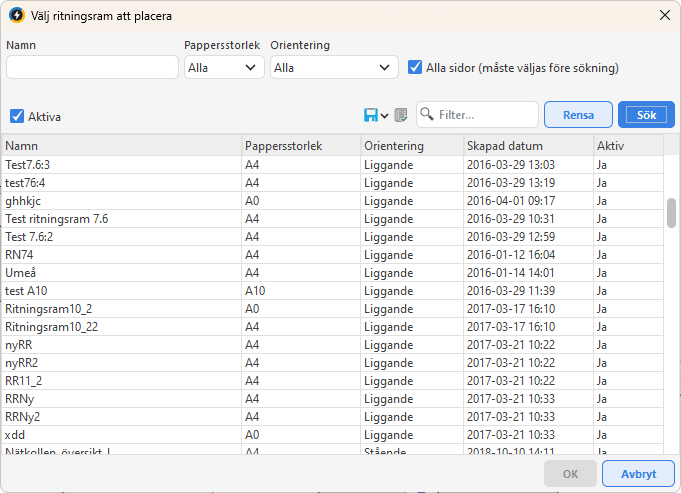
Task: Uncheck the Alla sidor checkbox
Action: click(416, 67)
